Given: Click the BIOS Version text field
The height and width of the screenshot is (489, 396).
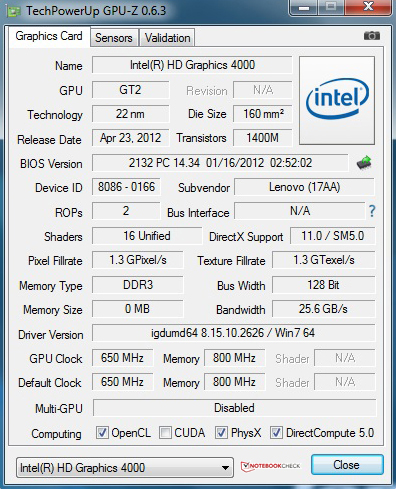Looking at the screenshot, I should 220,163.
